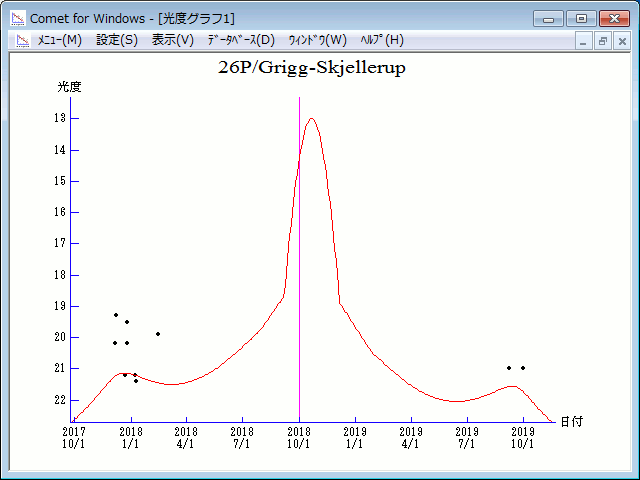Viewport: 640px width, 480px height.
Task: Click the peak of the red light curve
Action: [312, 119]
